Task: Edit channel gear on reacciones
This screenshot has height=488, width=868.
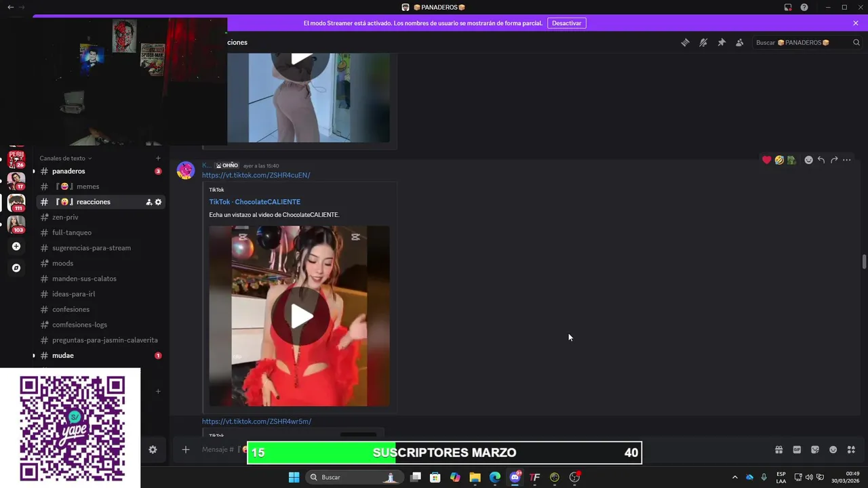Action: tap(159, 202)
